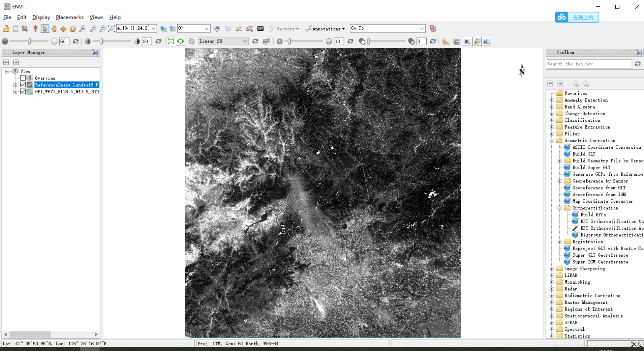Activate the Chip View crop tool
The width and height of the screenshot is (644, 351).
(x=25, y=29)
